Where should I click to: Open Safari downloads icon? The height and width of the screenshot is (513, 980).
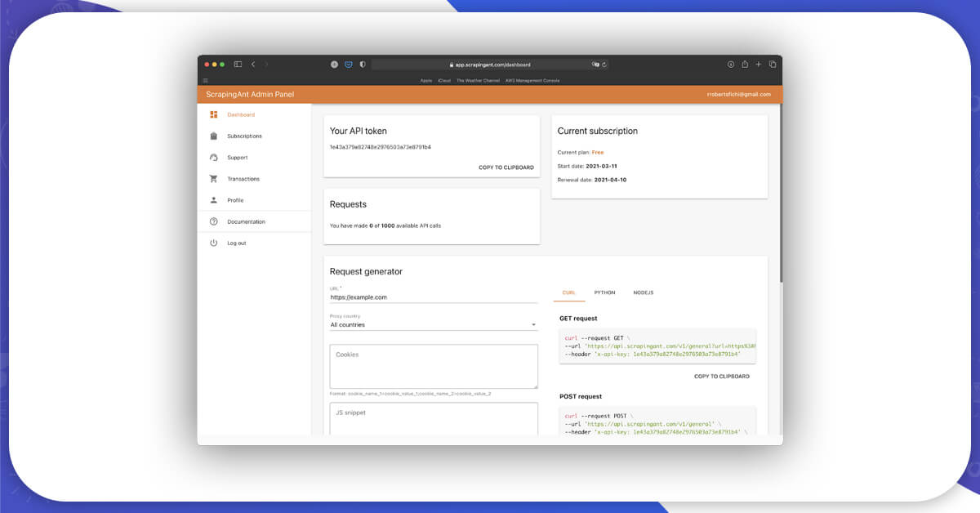[x=732, y=64]
